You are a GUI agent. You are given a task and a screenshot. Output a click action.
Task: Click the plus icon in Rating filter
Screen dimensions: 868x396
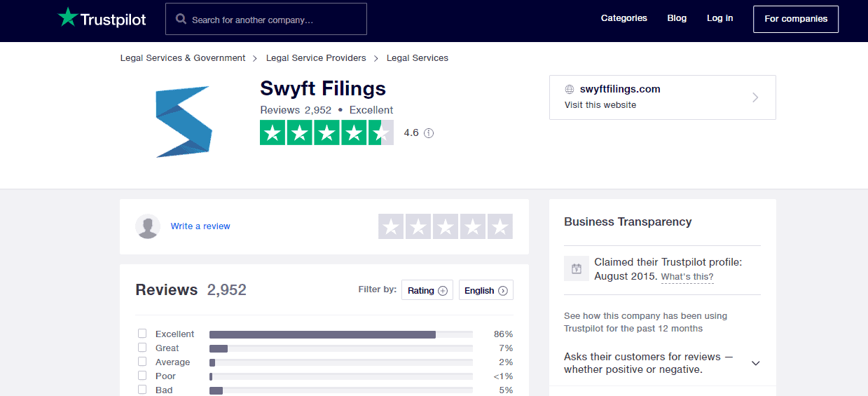point(443,291)
